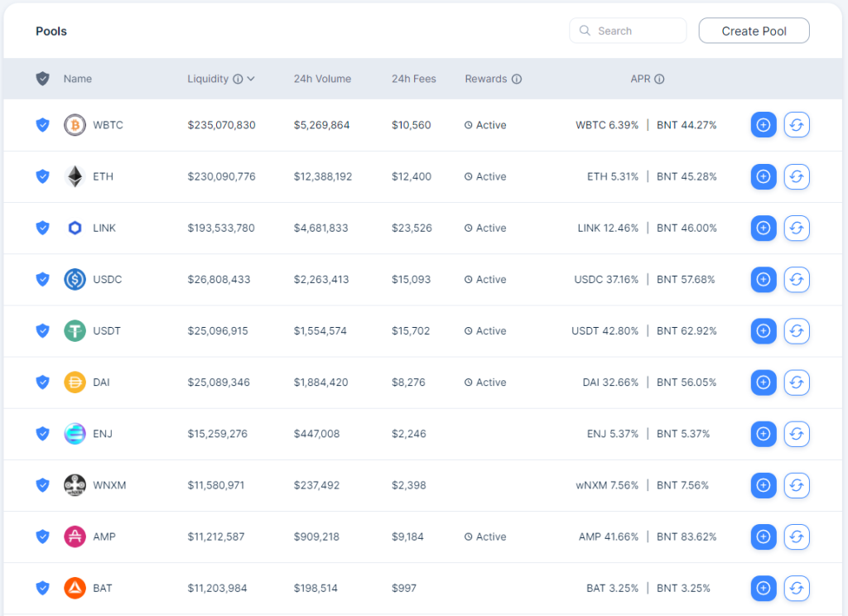Open swap for BAT pool
The width and height of the screenshot is (848, 616).
point(796,588)
